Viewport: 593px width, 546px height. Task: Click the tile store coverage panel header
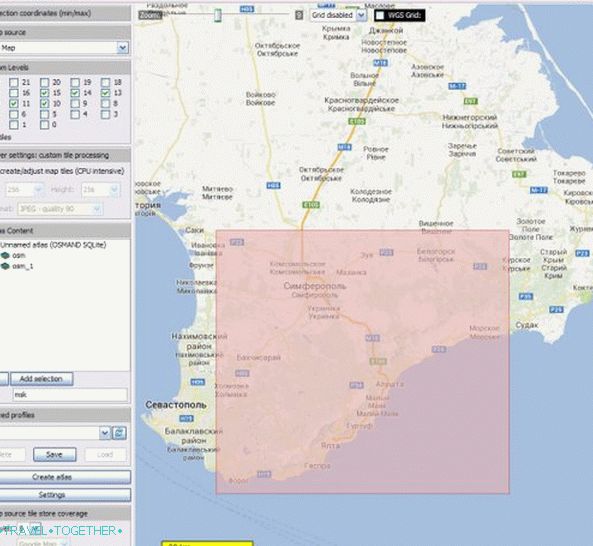(x=65, y=513)
